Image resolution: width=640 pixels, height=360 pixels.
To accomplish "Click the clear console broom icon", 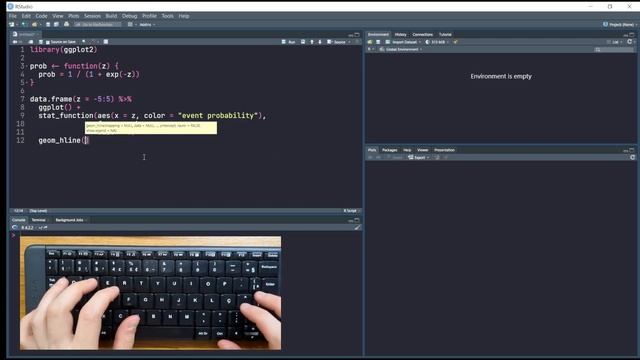I will 357,227.
